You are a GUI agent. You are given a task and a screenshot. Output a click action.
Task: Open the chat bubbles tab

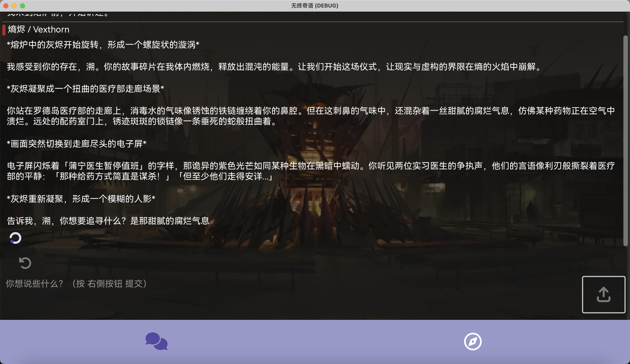pos(156,341)
